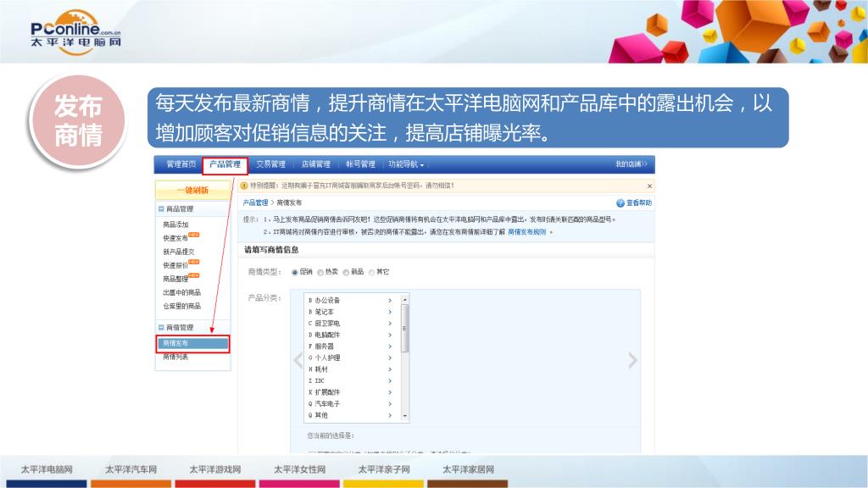The width and height of the screenshot is (868, 488).
Task: Select the 热卖 radio button
Action: tap(320, 272)
